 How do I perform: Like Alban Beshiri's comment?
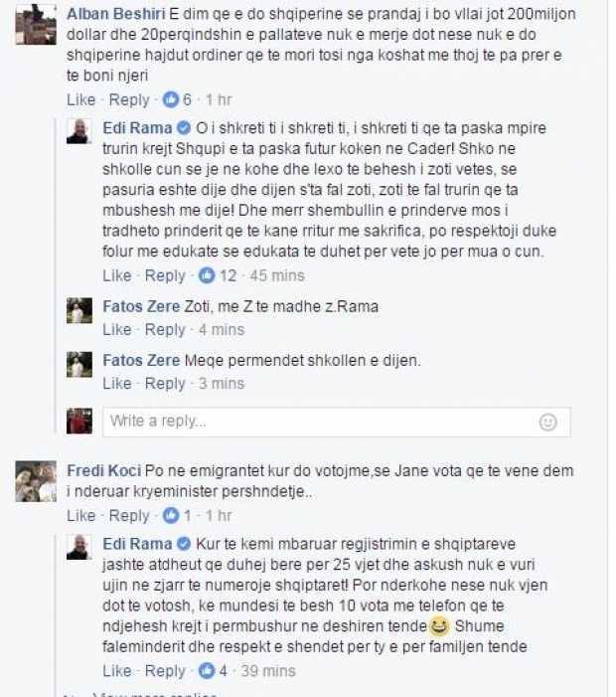(x=80, y=99)
